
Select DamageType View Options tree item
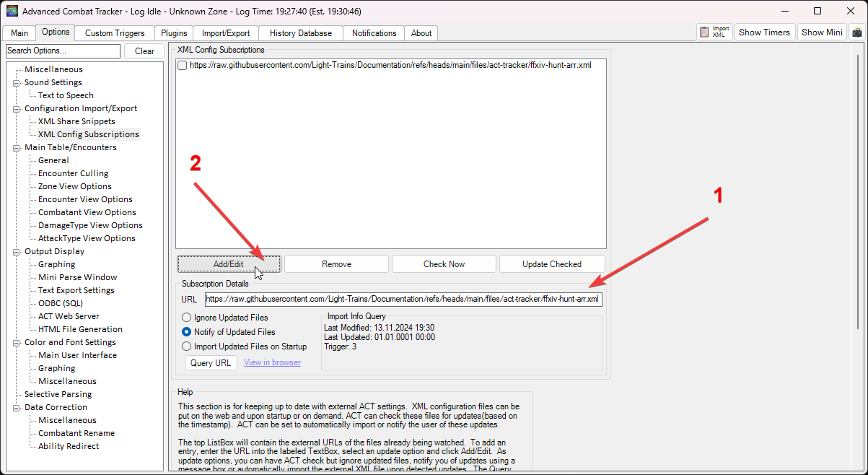pos(90,225)
